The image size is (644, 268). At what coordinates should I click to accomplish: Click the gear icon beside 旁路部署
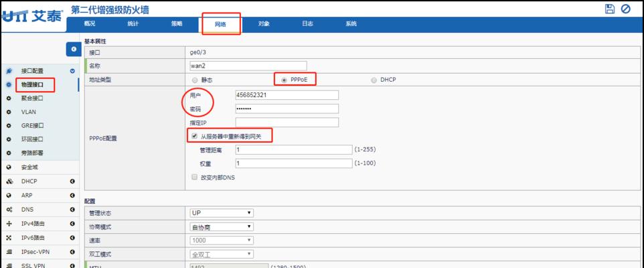point(9,153)
